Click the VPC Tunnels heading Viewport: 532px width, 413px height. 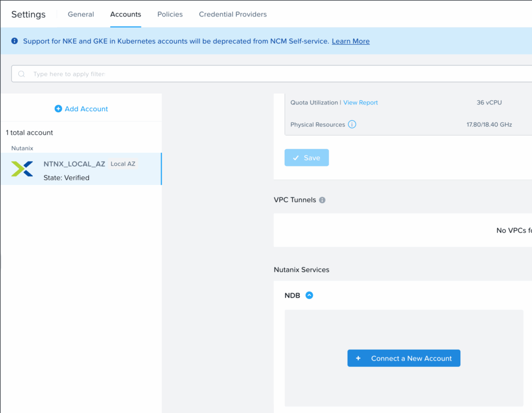coord(295,200)
